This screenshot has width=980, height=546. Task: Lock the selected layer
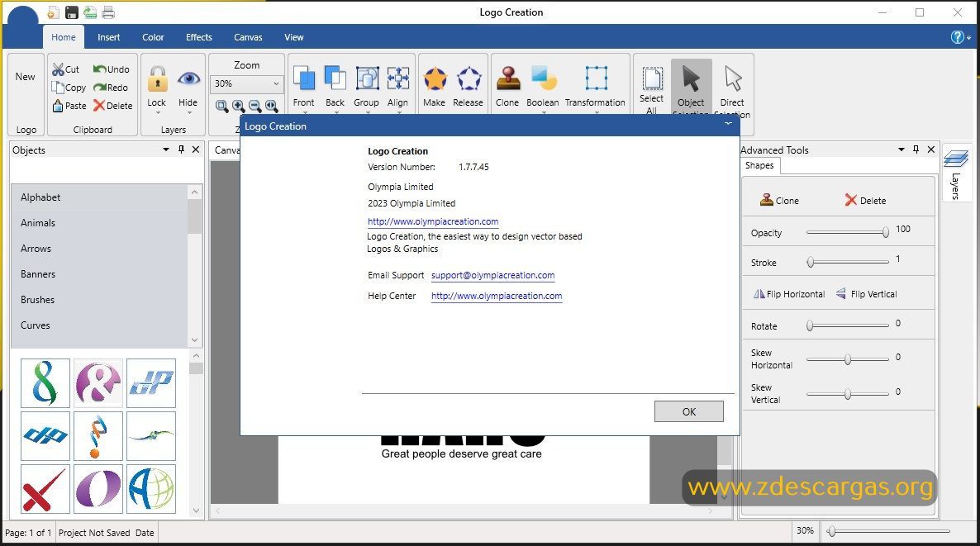[157, 88]
